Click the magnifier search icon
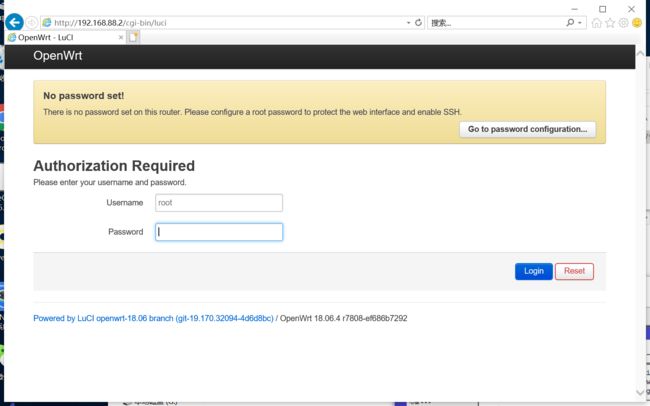This screenshot has width=650, height=406. (x=570, y=22)
